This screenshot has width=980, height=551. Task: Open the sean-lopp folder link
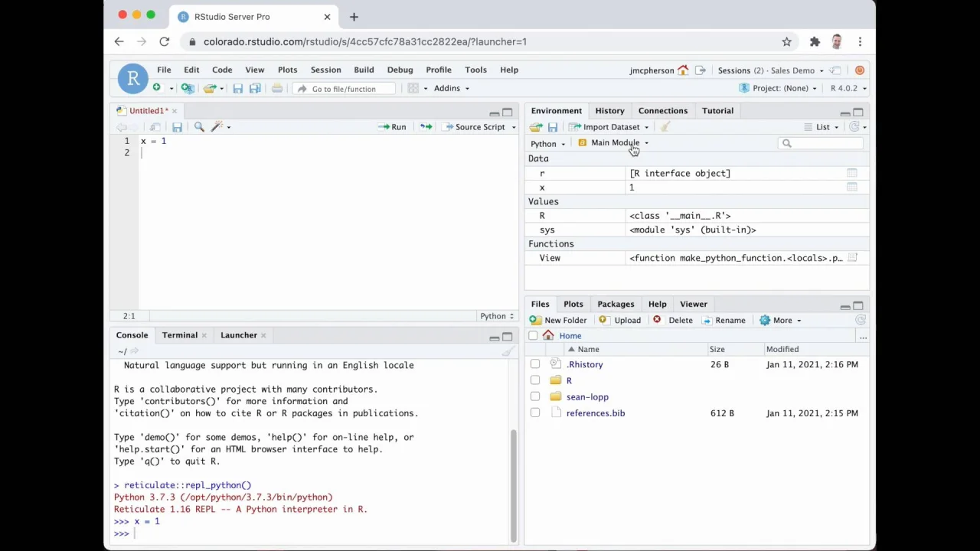tap(587, 396)
